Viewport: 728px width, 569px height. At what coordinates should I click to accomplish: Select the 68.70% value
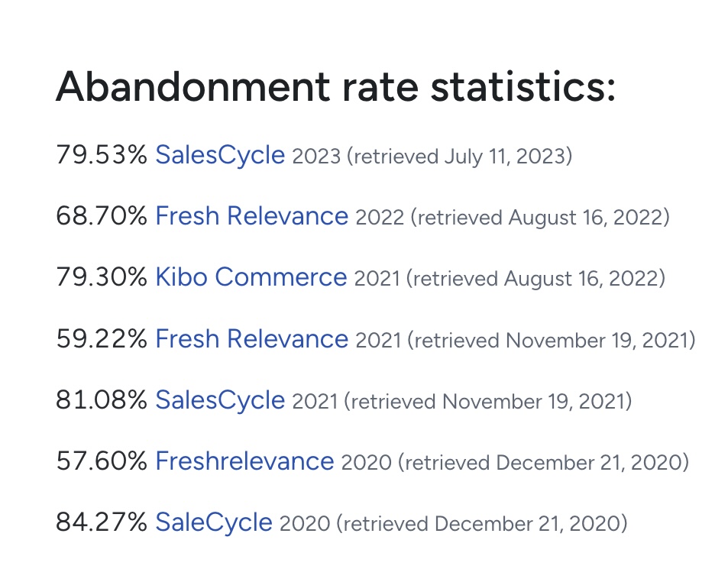(102, 217)
